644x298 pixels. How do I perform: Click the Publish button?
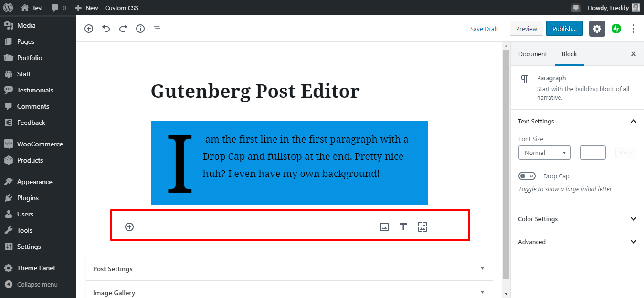tap(564, 29)
